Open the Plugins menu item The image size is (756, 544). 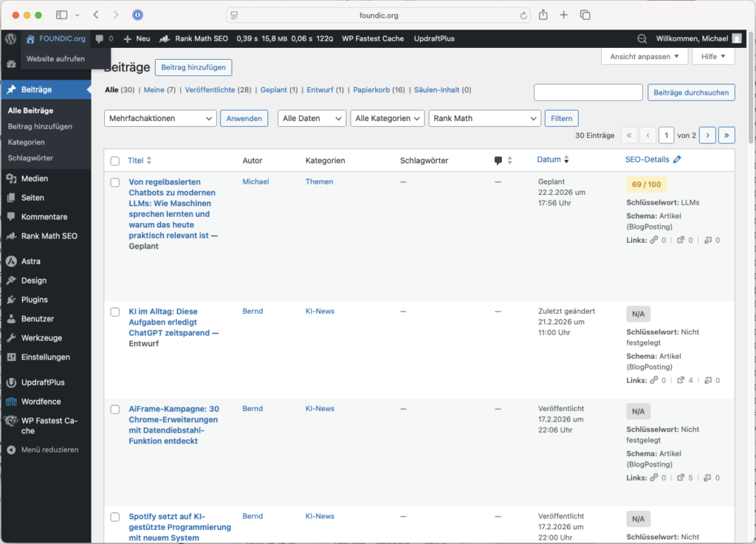tap(34, 300)
